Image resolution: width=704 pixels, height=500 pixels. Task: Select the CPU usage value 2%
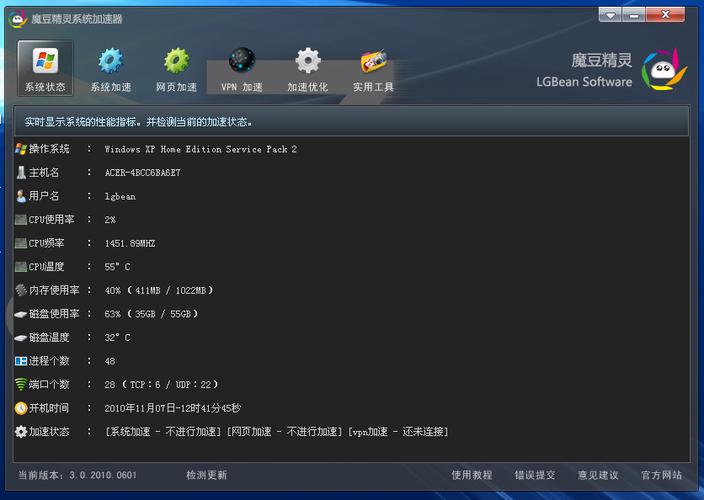(110, 220)
